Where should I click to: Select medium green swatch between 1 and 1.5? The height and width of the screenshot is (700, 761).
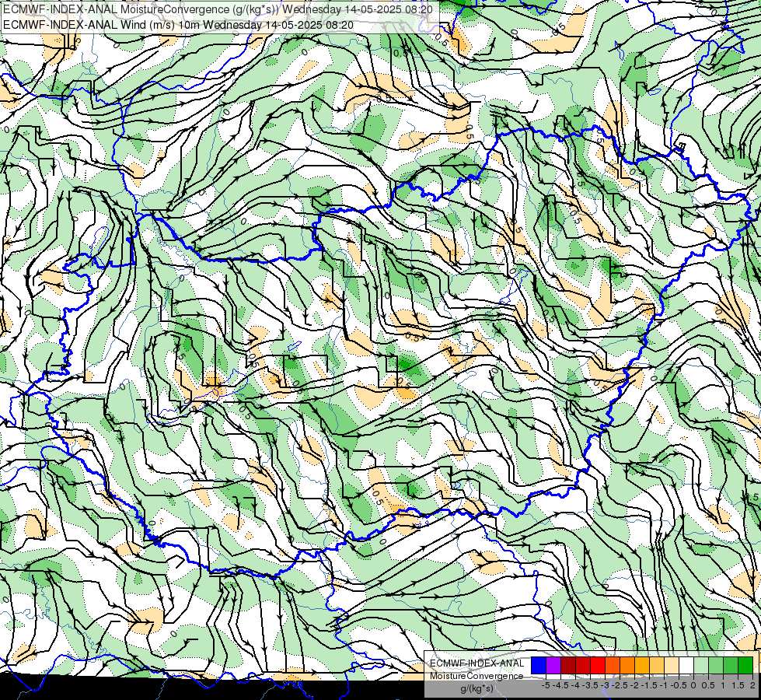[731, 666]
